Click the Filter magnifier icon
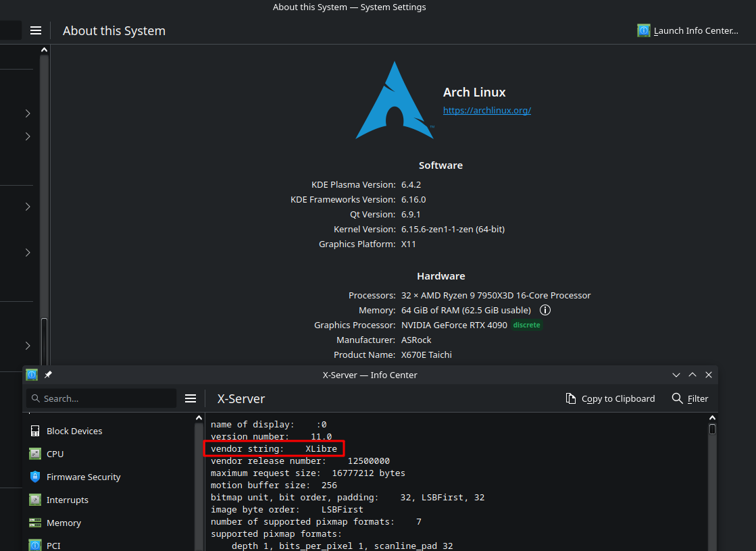This screenshot has height=551, width=756. [x=678, y=398]
